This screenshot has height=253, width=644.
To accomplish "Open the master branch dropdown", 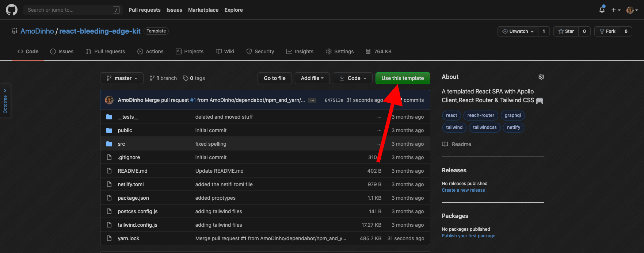I will (x=122, y=78).
